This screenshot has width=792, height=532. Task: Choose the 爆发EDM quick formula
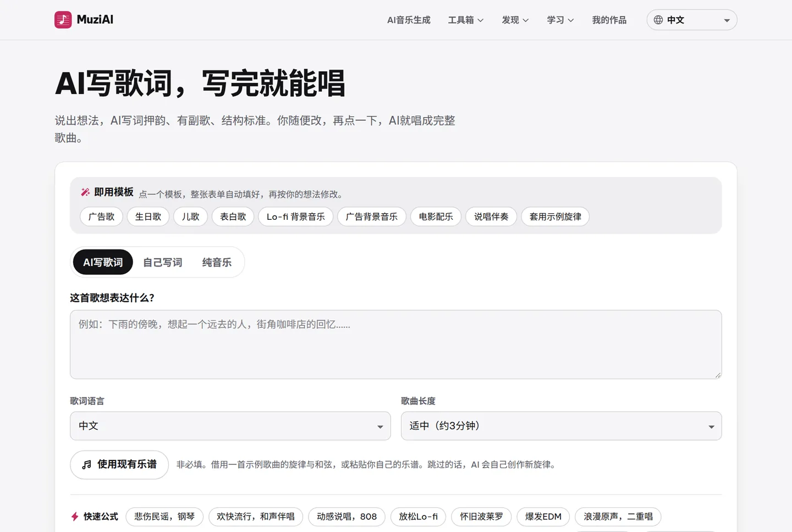(x=543, y=517)
